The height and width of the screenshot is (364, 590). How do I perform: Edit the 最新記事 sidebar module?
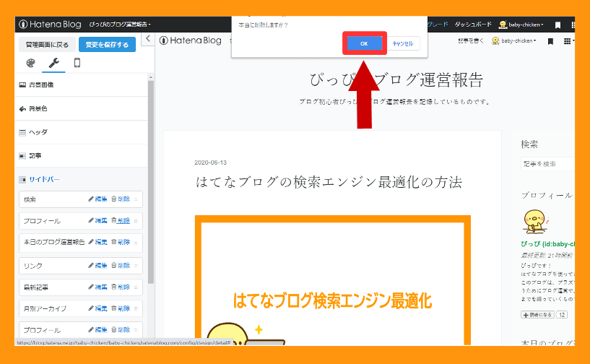(97, 287)
